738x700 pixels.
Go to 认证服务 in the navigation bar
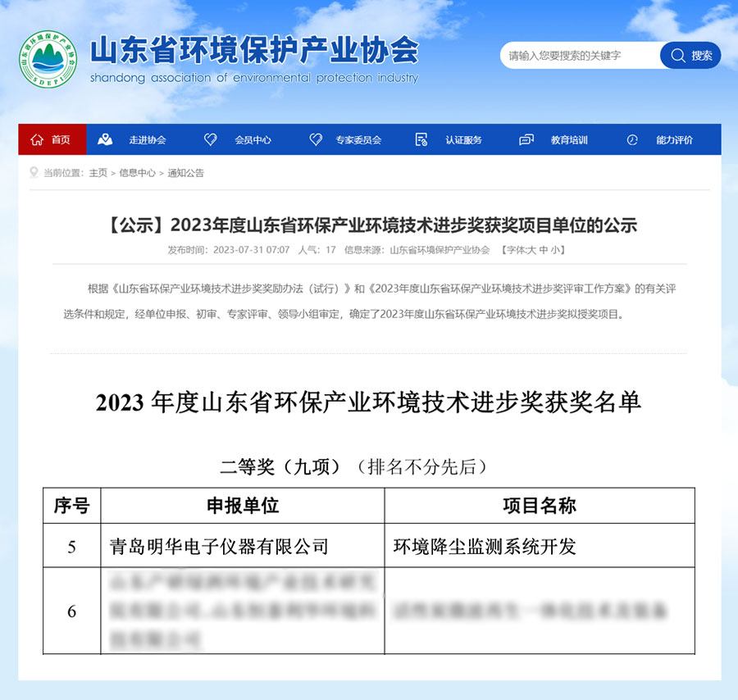(x=463, y=140)
